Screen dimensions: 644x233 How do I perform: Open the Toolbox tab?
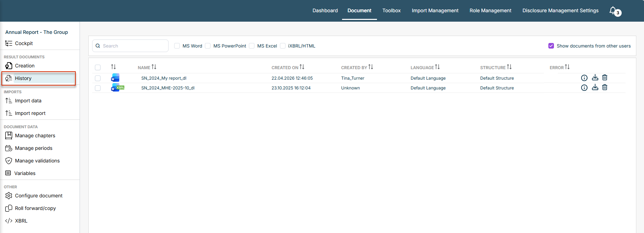[392, 10]
